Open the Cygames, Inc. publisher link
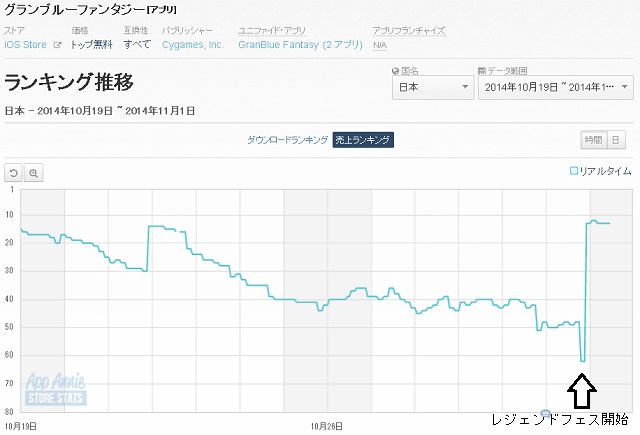 click(192, 45)
